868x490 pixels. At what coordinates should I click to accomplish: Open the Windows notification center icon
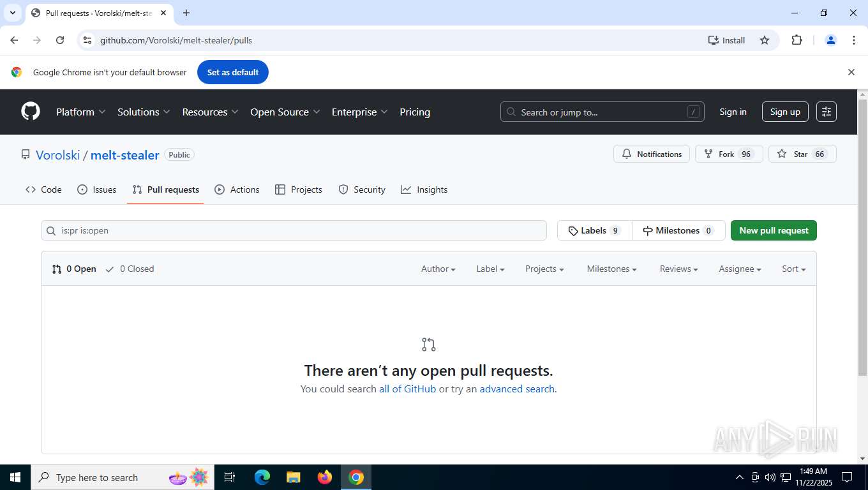click(x=847, y=477)
